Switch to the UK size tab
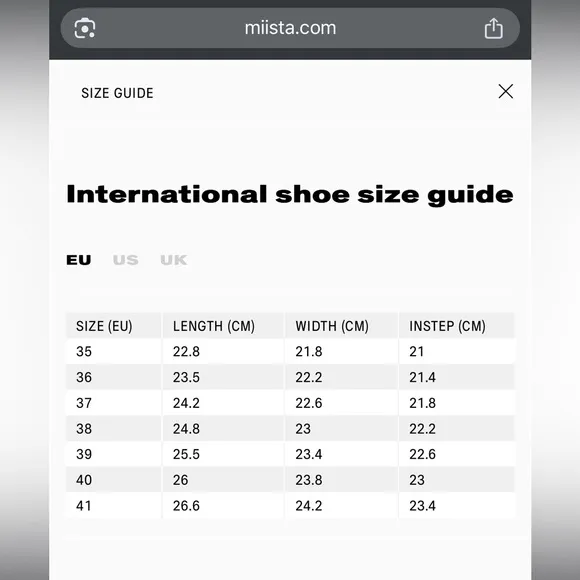 tap(173, 260)
